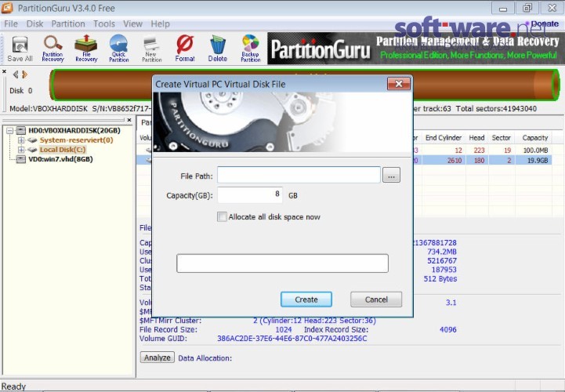Click the Capacity(GB) input field
This screenshot has width=565, height=392.
(x=250, y=195)
